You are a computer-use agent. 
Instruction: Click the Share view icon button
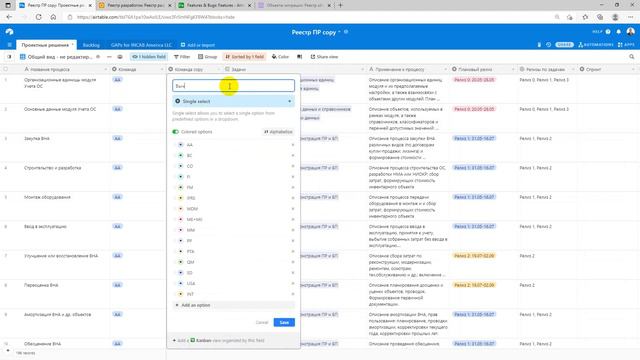pyautogui.click(x=324, y=57)
